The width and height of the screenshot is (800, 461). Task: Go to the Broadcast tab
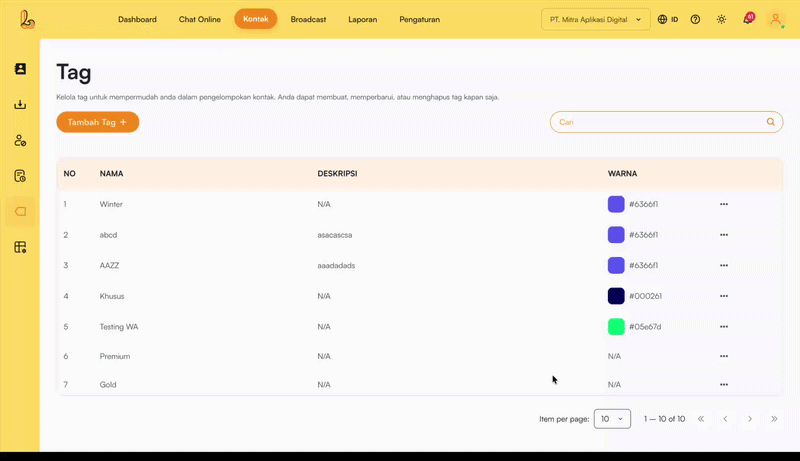308,19
